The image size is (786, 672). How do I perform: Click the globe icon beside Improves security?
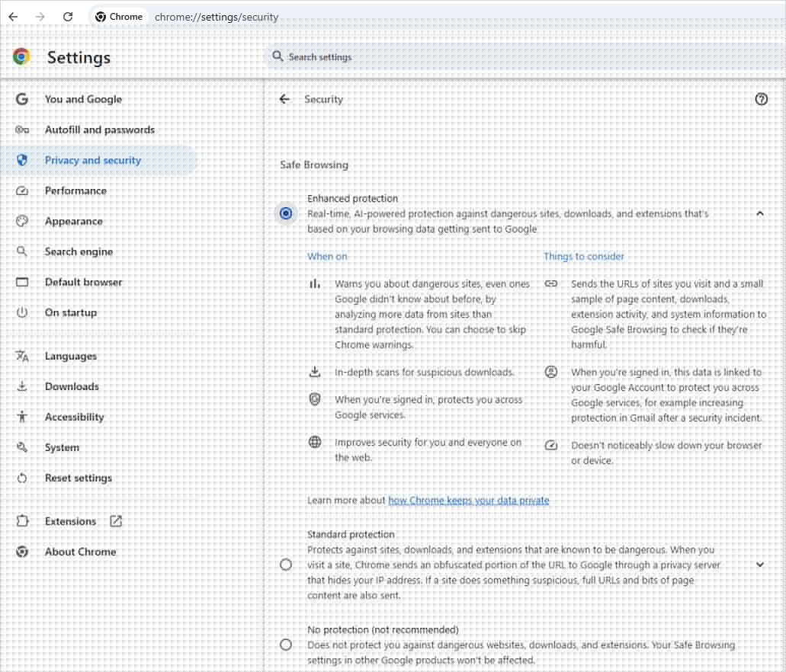315,442
